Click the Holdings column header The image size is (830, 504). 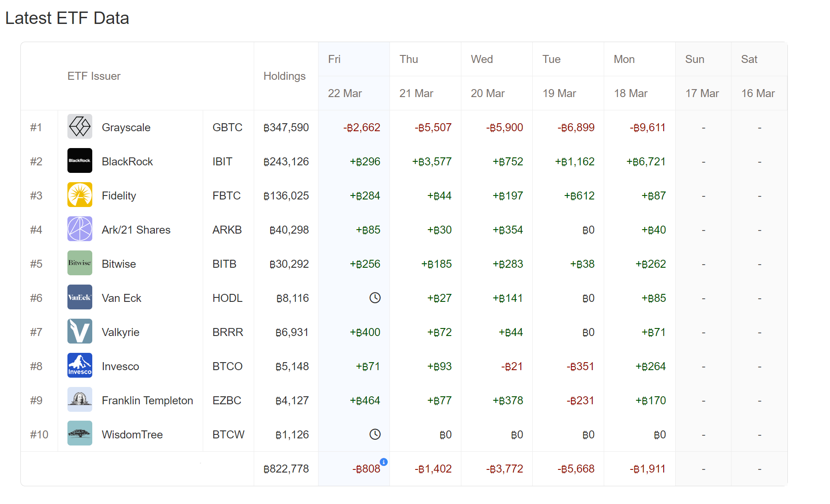tap(284, 76)
